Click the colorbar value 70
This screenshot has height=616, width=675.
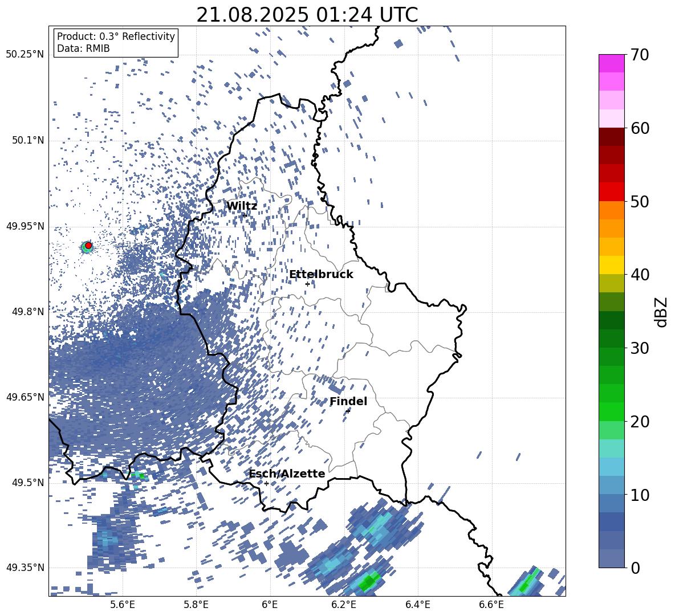point(640,55)
